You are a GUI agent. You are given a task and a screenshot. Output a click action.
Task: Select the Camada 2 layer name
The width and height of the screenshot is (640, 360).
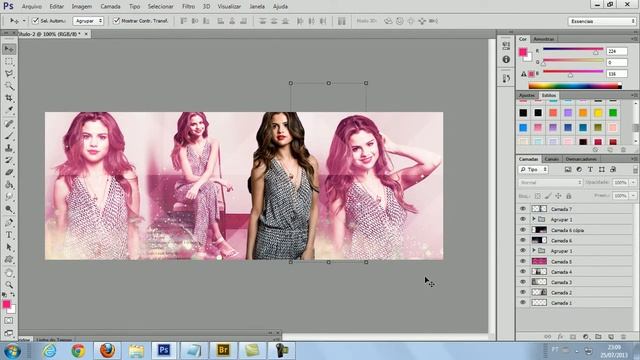(561, 293)
